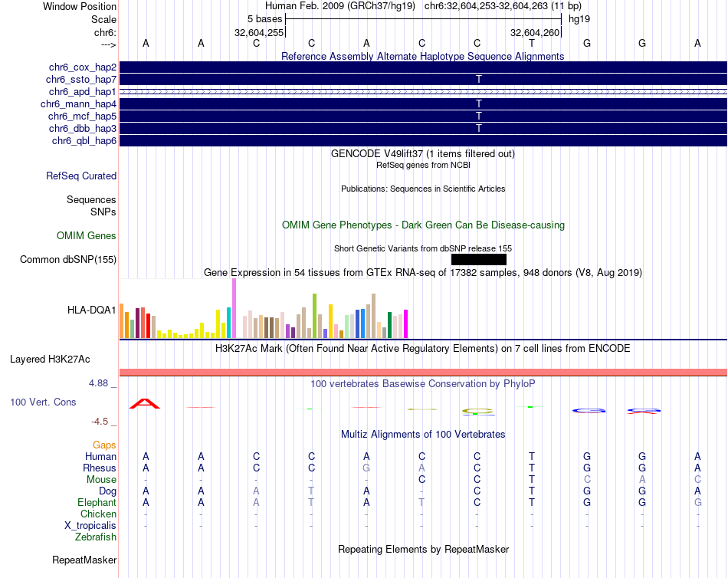Click the RepeatMasker track label
This screenshot has width=728, height=578.
(84, 560)
